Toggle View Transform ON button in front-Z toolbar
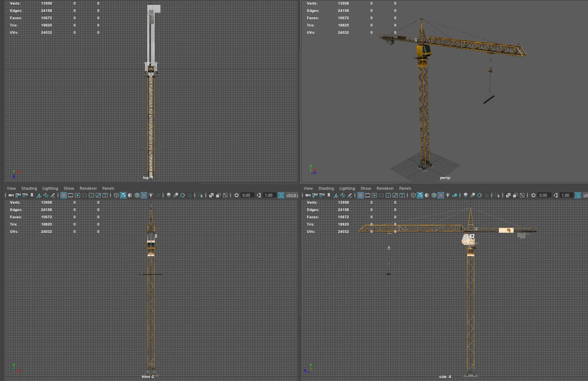Viewport: 588px width, 381px height. 281,195
